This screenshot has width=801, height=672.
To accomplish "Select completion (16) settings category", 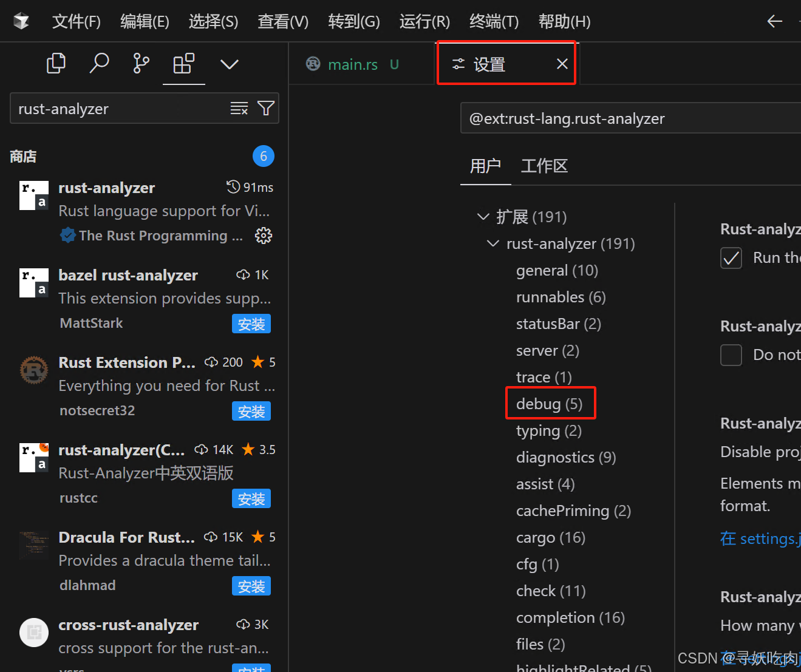I will [x=570, y=617].
